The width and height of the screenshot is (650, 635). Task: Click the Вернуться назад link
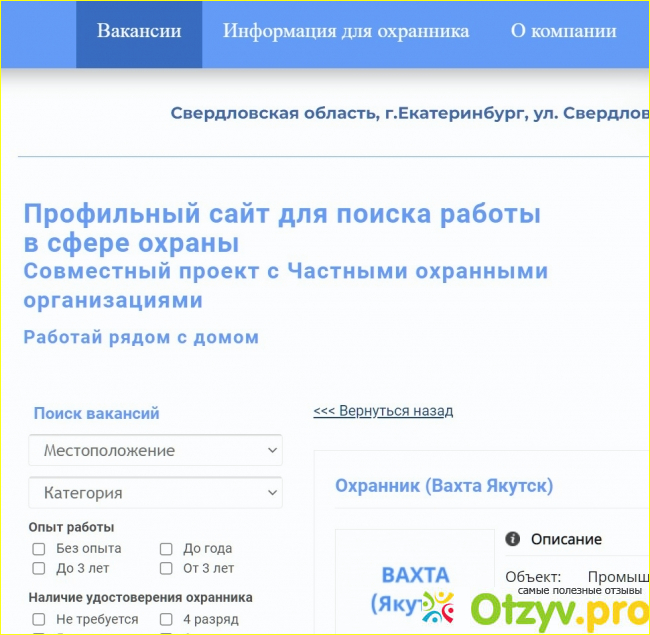[383, 411]
